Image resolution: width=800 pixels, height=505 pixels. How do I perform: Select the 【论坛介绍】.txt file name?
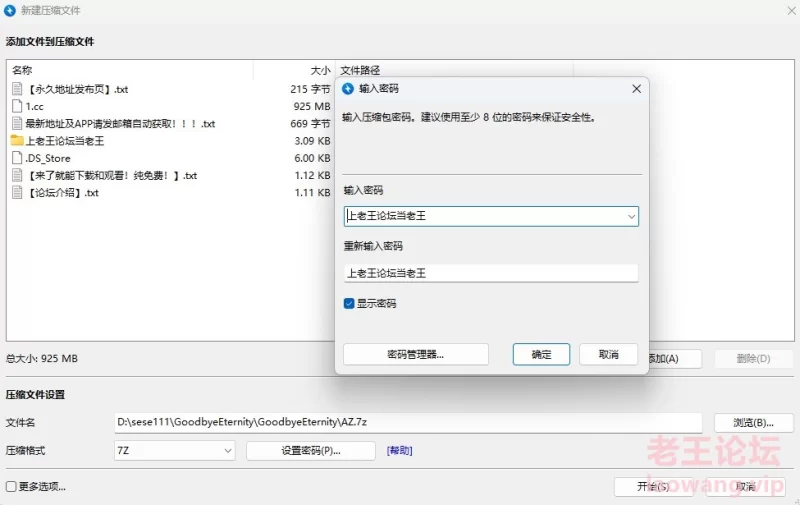[62, 193]
